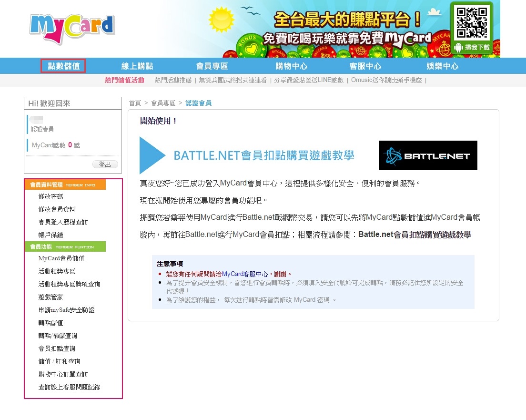526x420 pixels.
Task: Open 修改會員資料 in sidebar
Action: pyautogui.click(x=57, y=209)
